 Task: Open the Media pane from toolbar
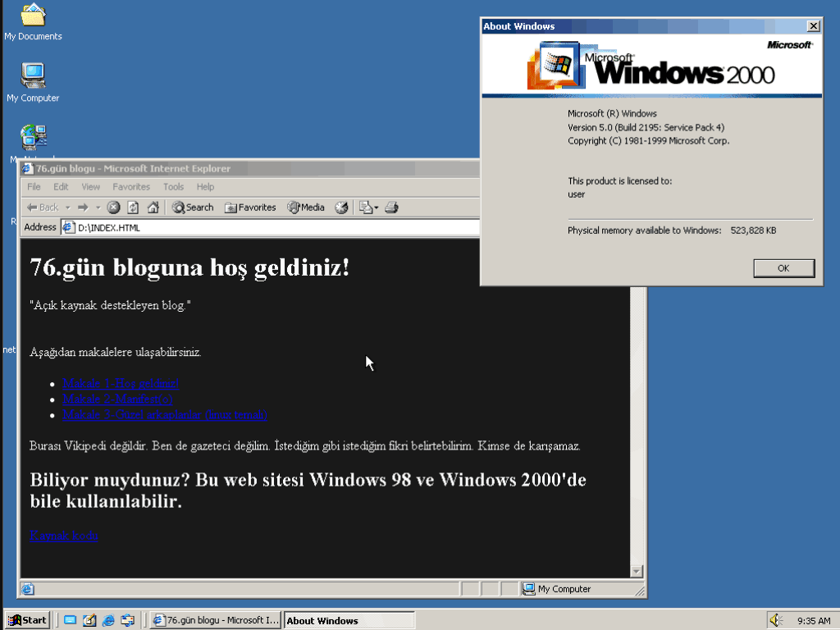click(x=306, y=208)
